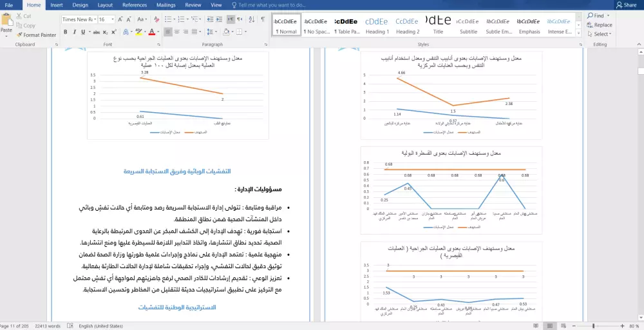Open the Change Case (Aa) menu

(142, 19)
